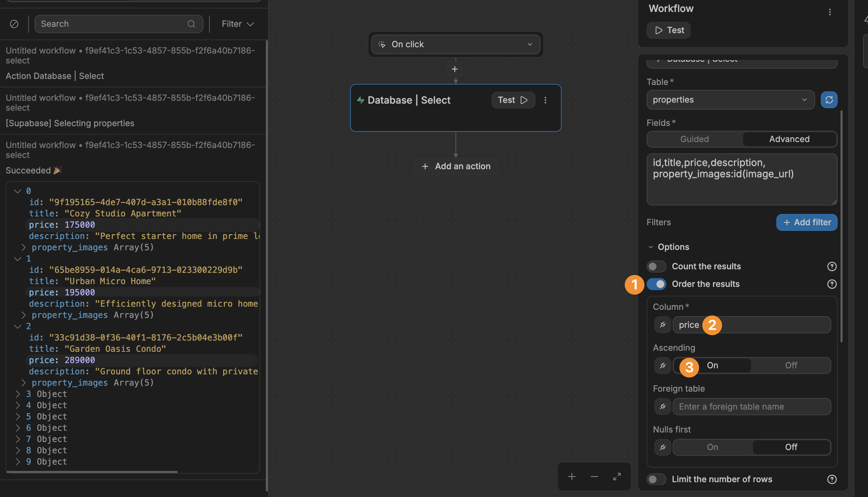Click bind icon beside Foreign table field

click(x=663, y=406)
